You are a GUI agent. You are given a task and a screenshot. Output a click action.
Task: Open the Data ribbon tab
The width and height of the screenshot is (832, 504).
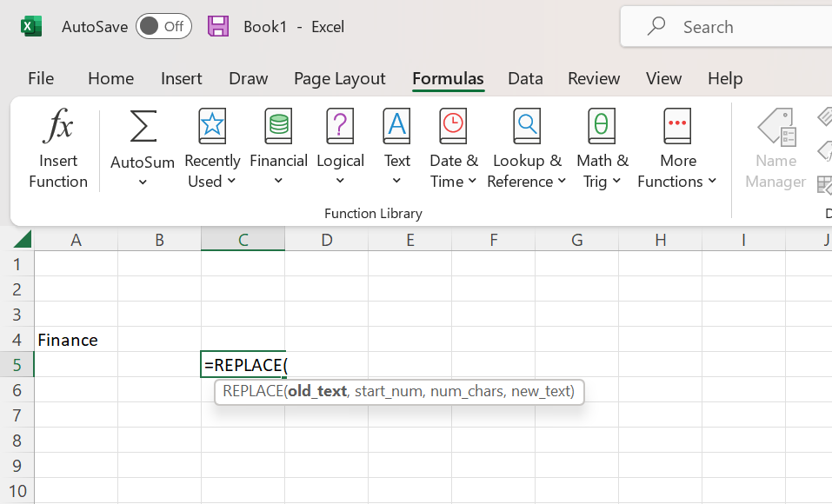point(525,78)
